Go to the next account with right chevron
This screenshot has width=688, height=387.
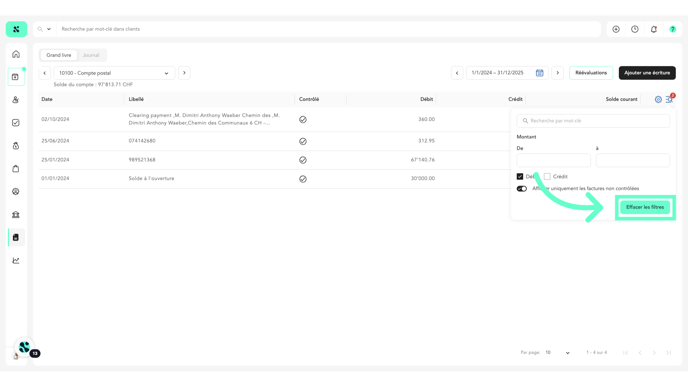pos(184,73)
